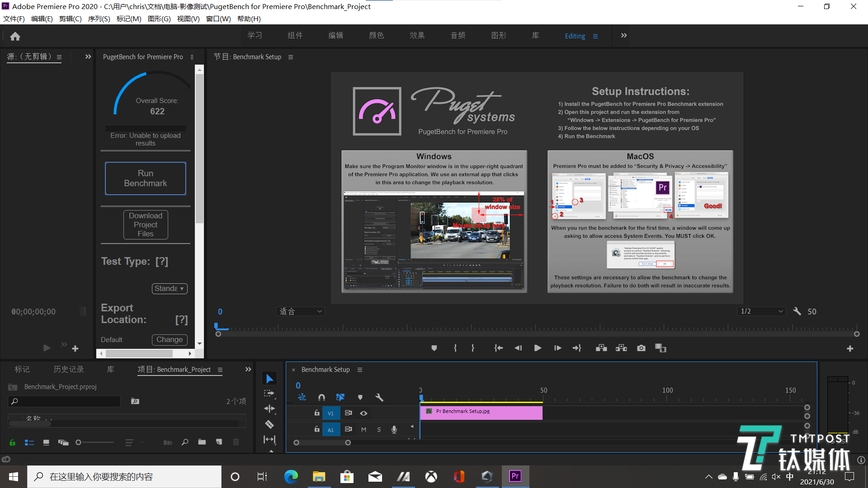Mute the A1 audio track

point(363,429)
